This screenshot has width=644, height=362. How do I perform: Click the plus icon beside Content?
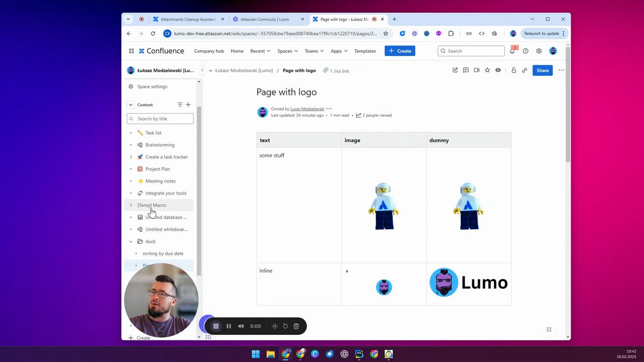click(x=188, y=105)
